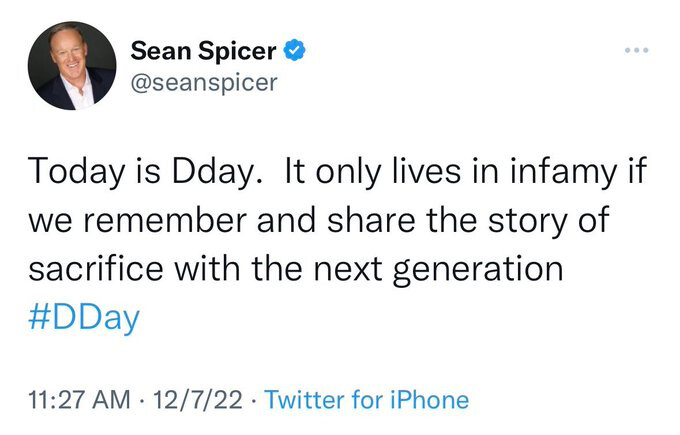This screenshot has height=435, width=680.
Task: Click the blue verified checkmark badge
Action: (296, 49)
